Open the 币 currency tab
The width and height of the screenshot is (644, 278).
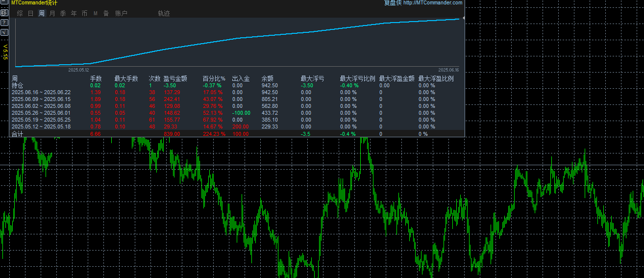(84, 13)
